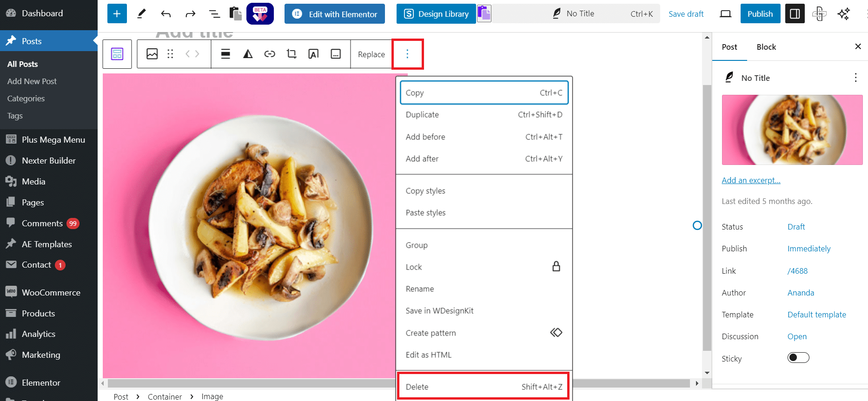Click the crop image icon
Screen dimensions: 868x401
pyautogui.click(x=292, y=54)
